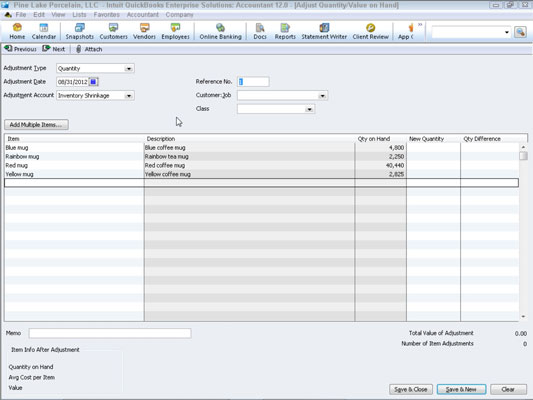Click the adjustment date calendar picker
The height and width of the screenshot is (400, 533).
coord(93,82)
